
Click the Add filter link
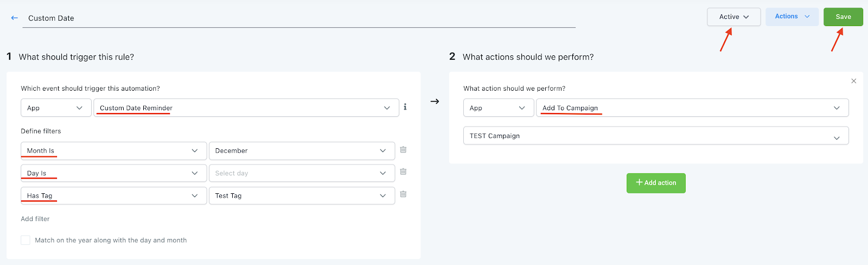pyautogui.click(x=35, y=219)
